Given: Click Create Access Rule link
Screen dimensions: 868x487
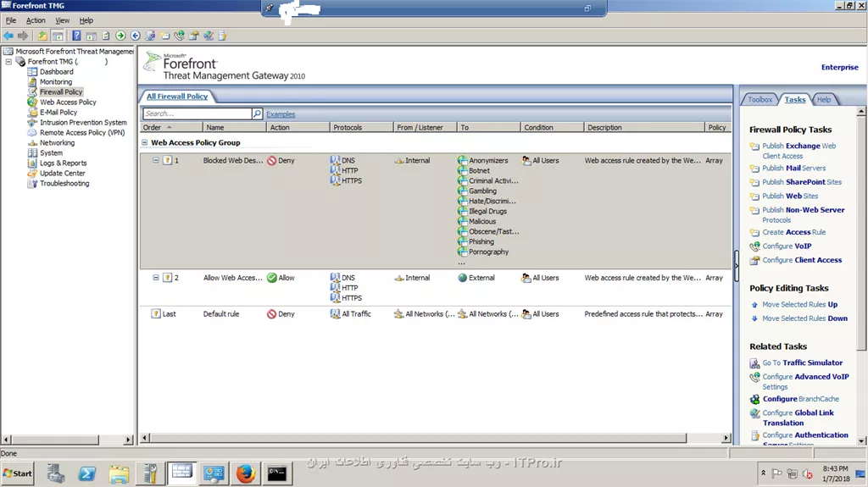Looking at the screenshot, I should tap(793, 232).
